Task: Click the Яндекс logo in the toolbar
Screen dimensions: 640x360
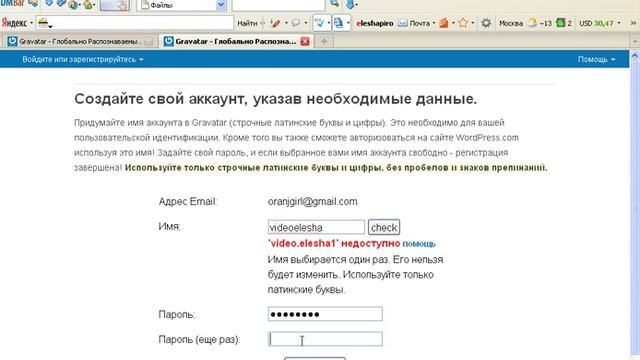Action: (x=14, y=23)
